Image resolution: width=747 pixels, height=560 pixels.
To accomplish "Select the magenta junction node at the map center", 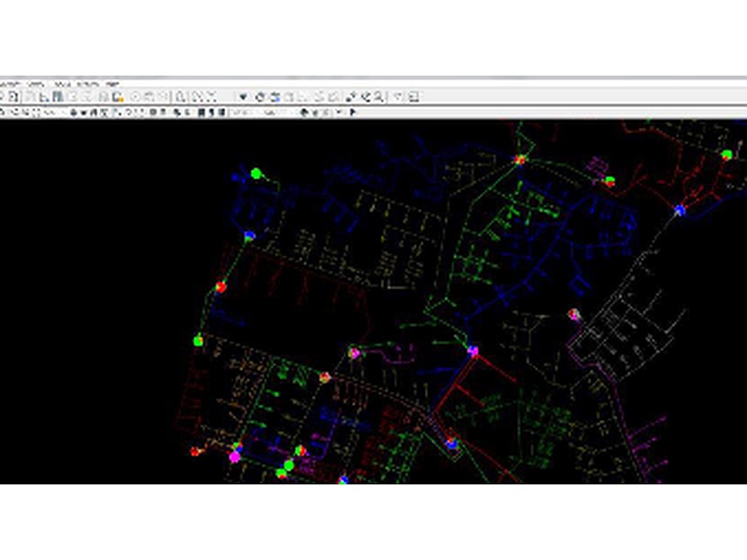I will 472,351.
